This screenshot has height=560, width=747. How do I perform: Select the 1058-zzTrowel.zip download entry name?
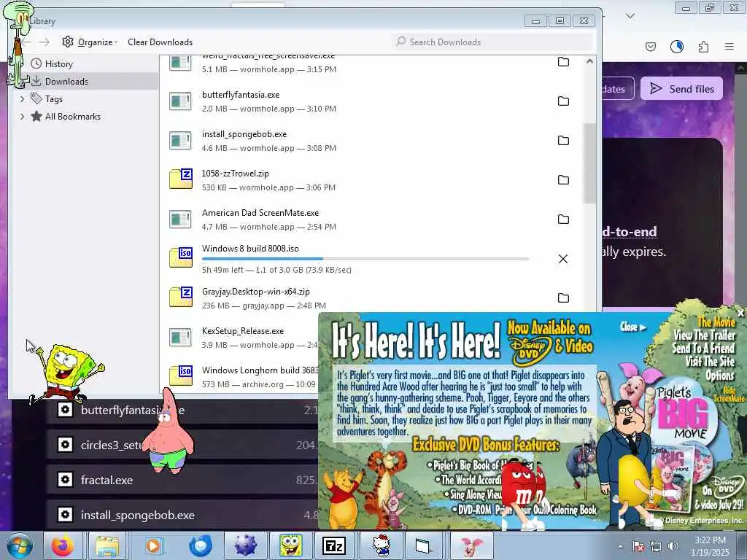(x=236, y=174)
